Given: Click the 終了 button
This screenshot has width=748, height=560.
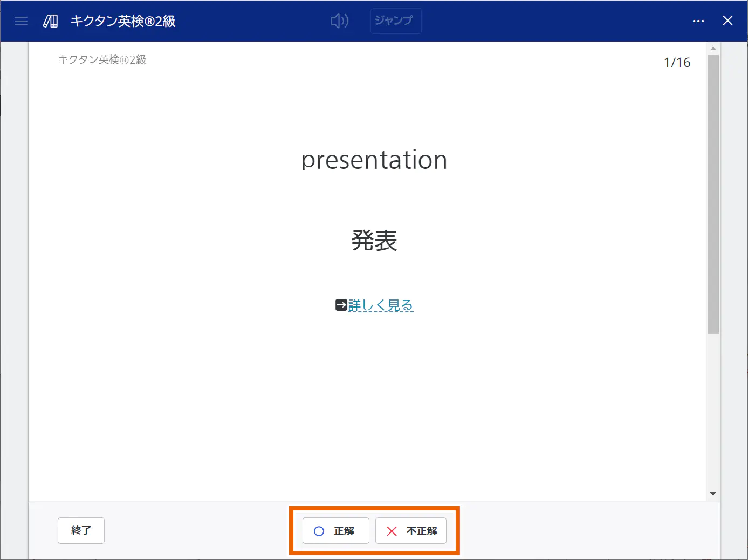Looking at the screenshot, I should (x=81, y=531).
